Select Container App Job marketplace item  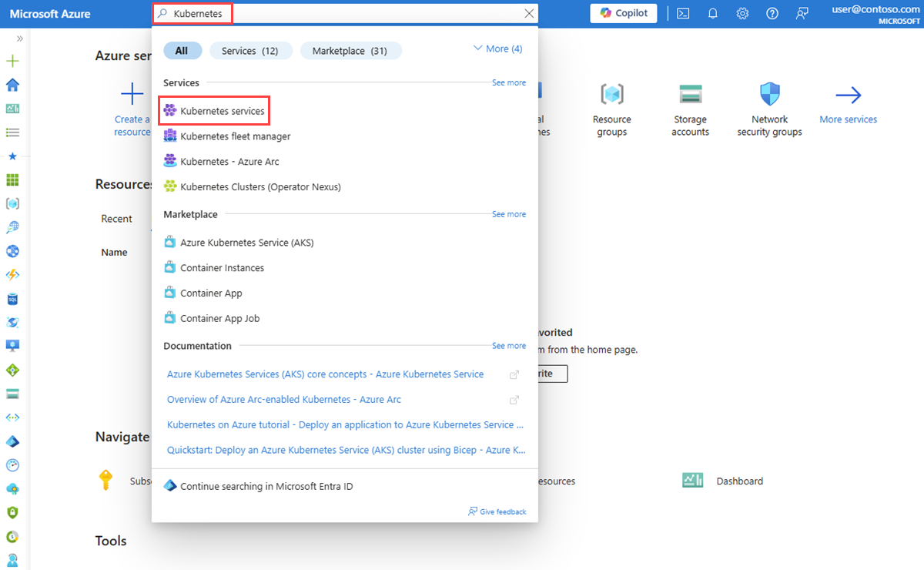point(212,318)
